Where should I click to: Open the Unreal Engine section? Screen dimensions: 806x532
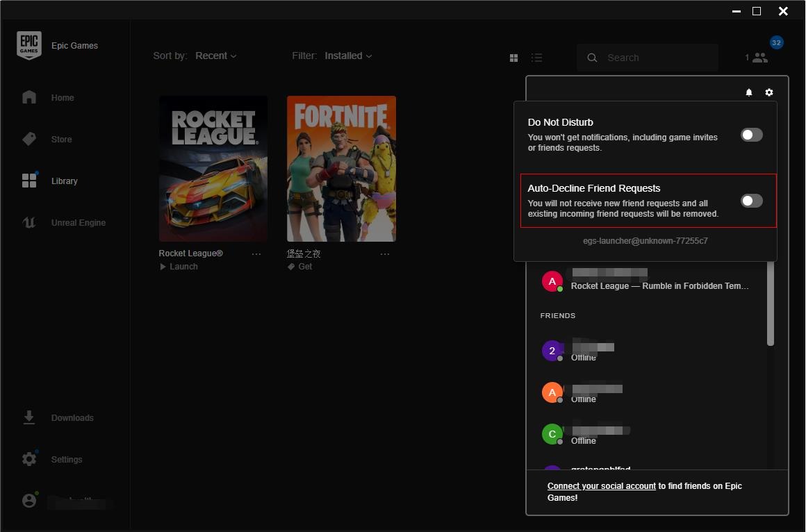tap(79, 222)
